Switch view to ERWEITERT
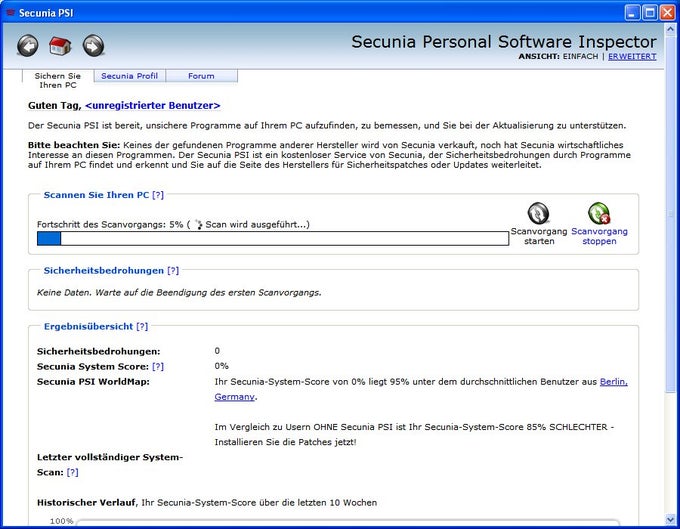This screenshot has height=529, width=680. point(632,56)
